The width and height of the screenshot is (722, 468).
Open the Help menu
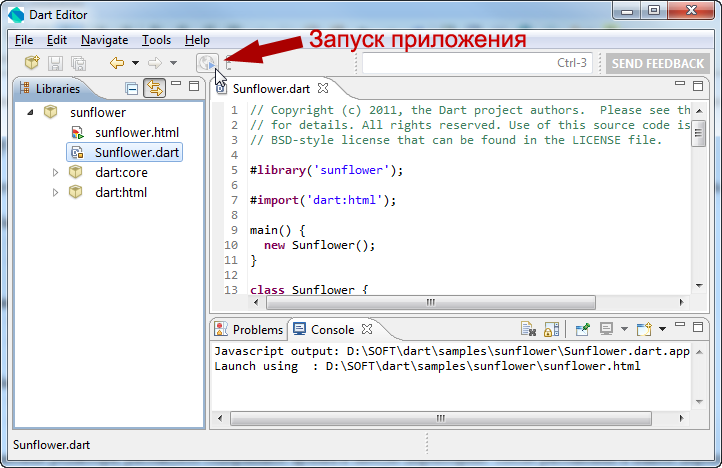click(197, 40)
